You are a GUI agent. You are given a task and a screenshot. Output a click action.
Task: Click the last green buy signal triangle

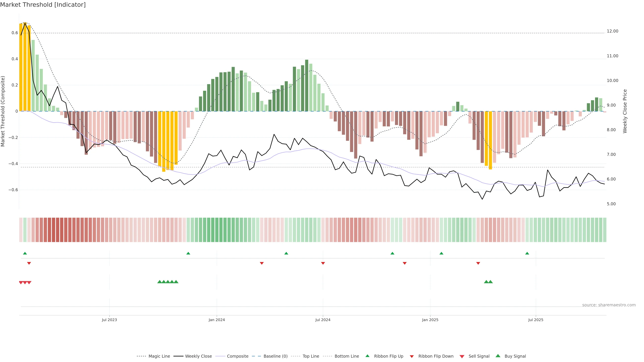tap(491, 282)
